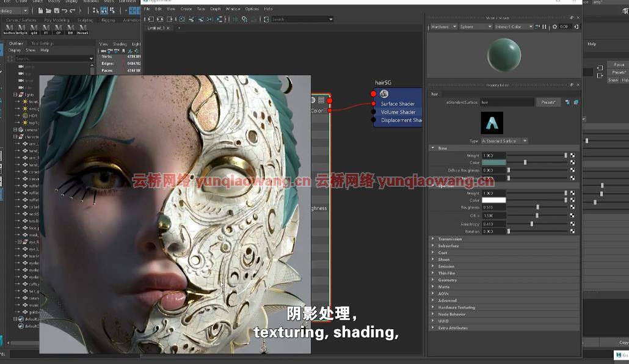Click map button for Specular Rotation
Viewport: 629px width, 364px height.
[572, 231]
